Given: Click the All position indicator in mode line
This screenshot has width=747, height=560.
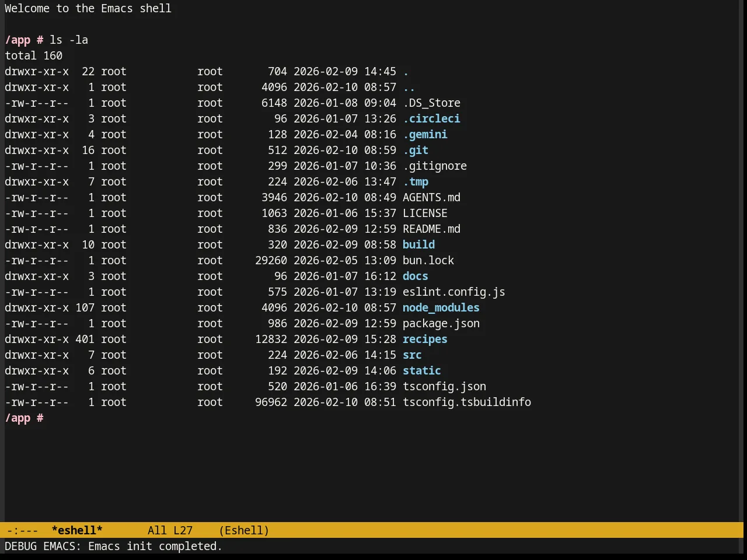Looking at the screenshot, I should pos(157,530).
